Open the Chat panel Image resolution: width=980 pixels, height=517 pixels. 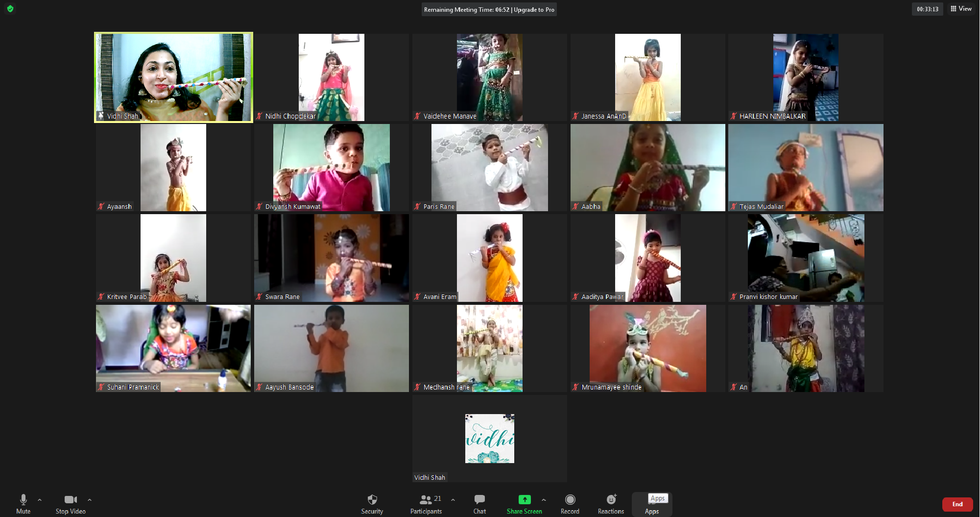point(479,504)
